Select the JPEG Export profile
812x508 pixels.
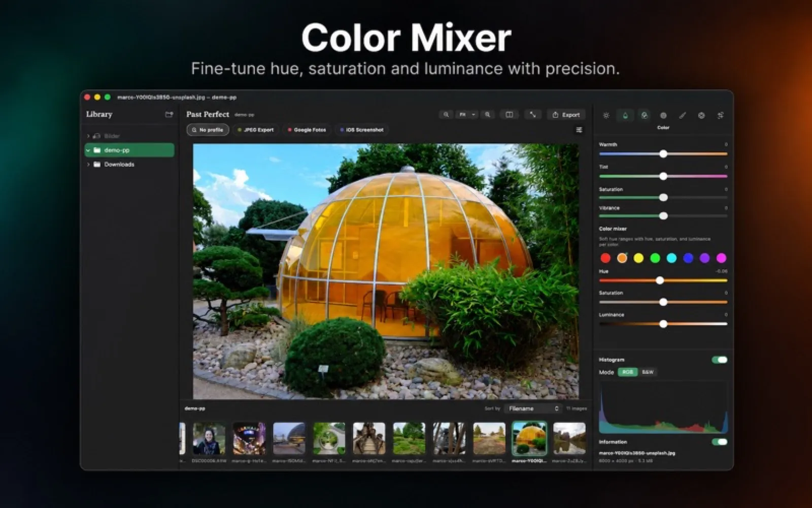point(256,130)
